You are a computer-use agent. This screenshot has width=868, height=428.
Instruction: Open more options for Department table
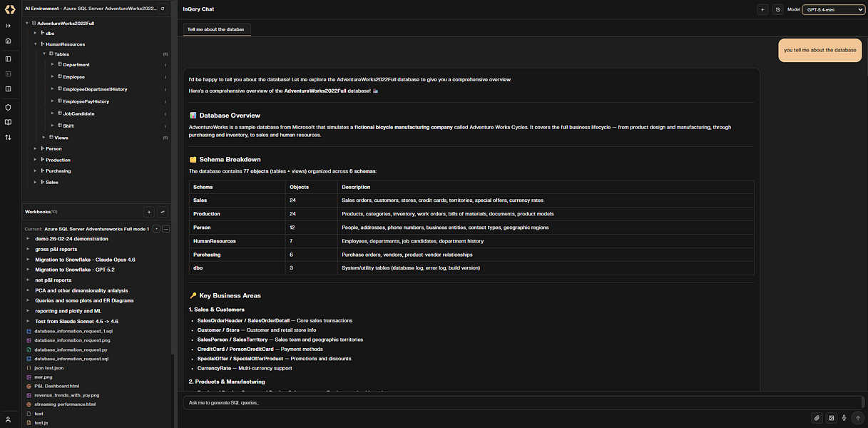(165, 65)
